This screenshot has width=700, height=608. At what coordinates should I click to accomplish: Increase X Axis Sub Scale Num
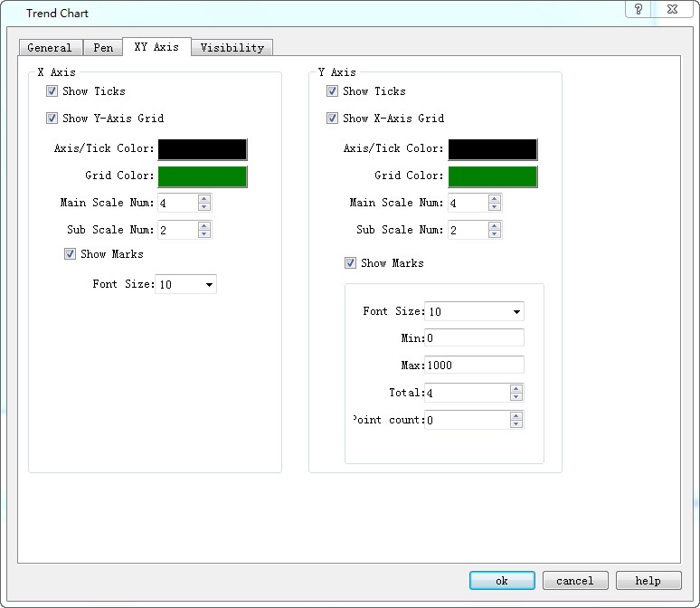click(204, 226)
